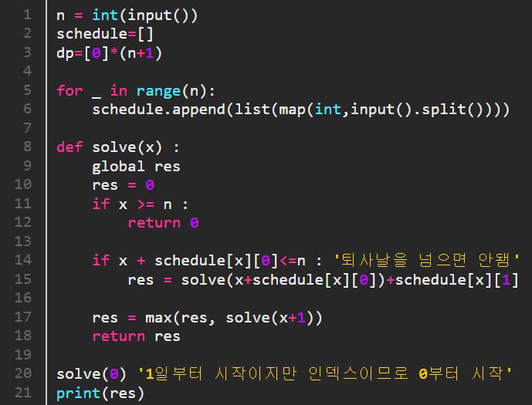
Task: Click the 'schedule.append' call
Action: pyautogui.click(x=301, y=110)
